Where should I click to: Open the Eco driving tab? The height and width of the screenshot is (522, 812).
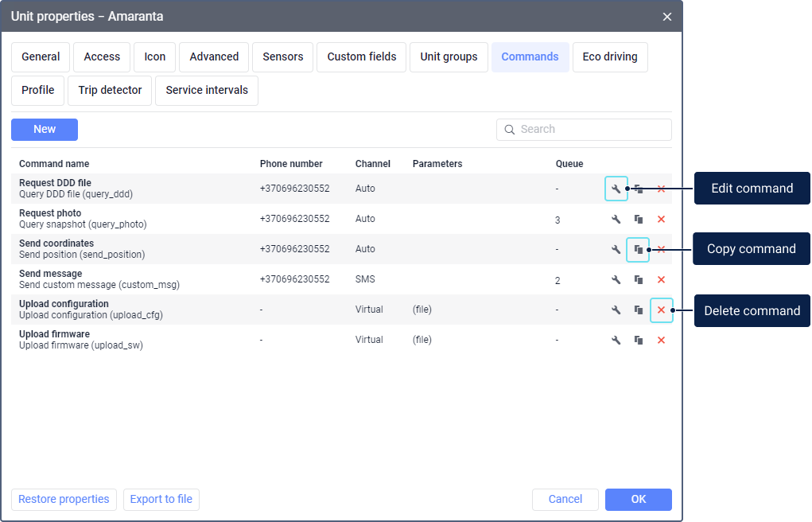[609, 57]
